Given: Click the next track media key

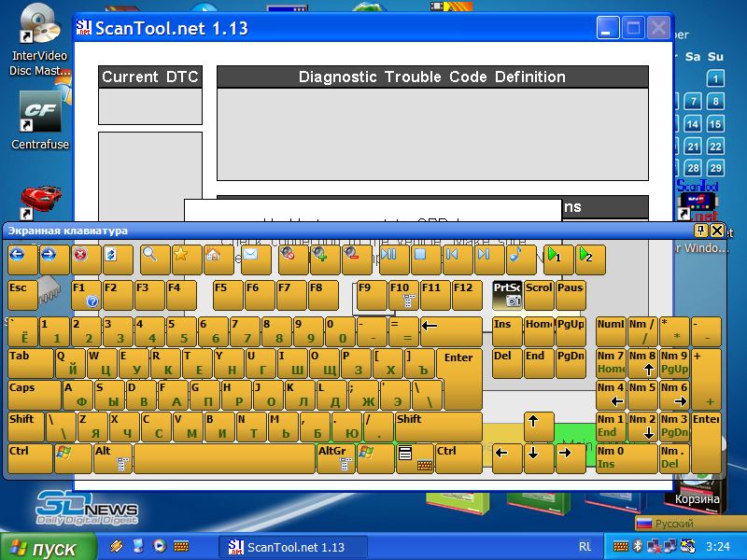Looking at the screenshot, I should [489, 259].
